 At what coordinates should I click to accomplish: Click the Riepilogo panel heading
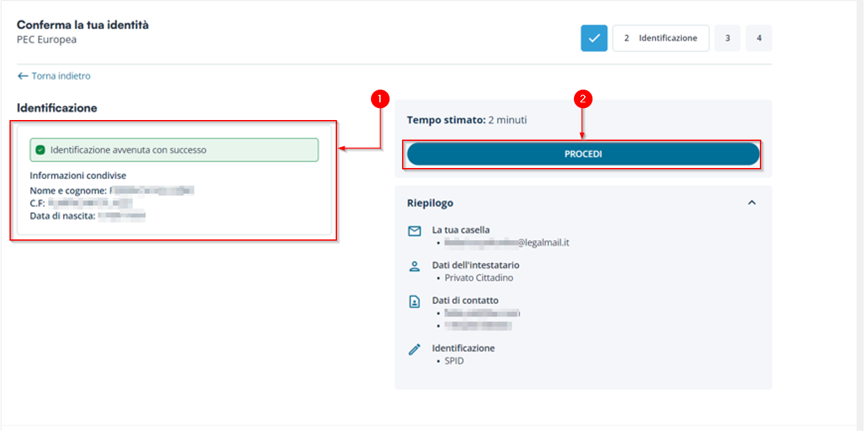click(x=430, y=203)
